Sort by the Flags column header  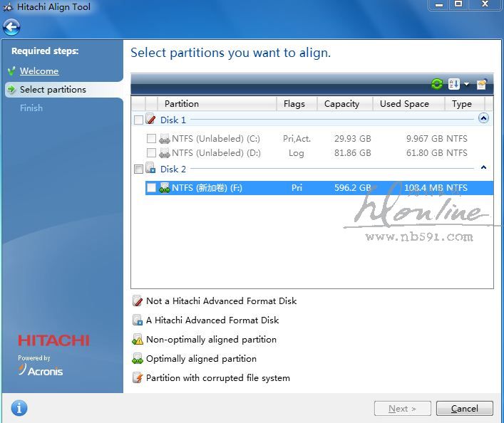tap(297, 104)
